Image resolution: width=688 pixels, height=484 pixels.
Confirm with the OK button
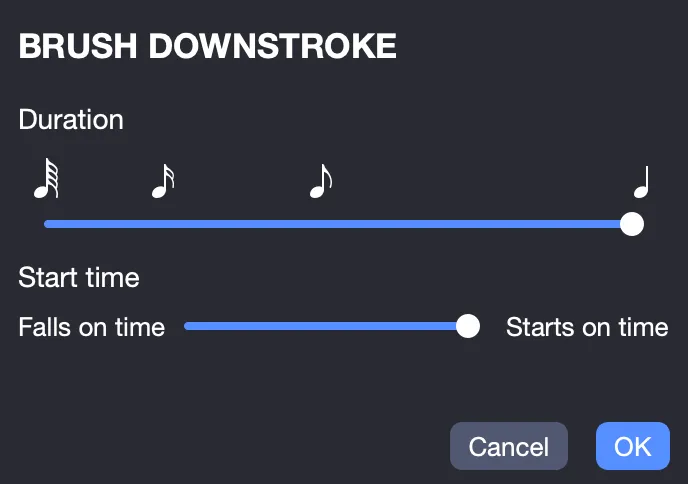tap(633, 446)
